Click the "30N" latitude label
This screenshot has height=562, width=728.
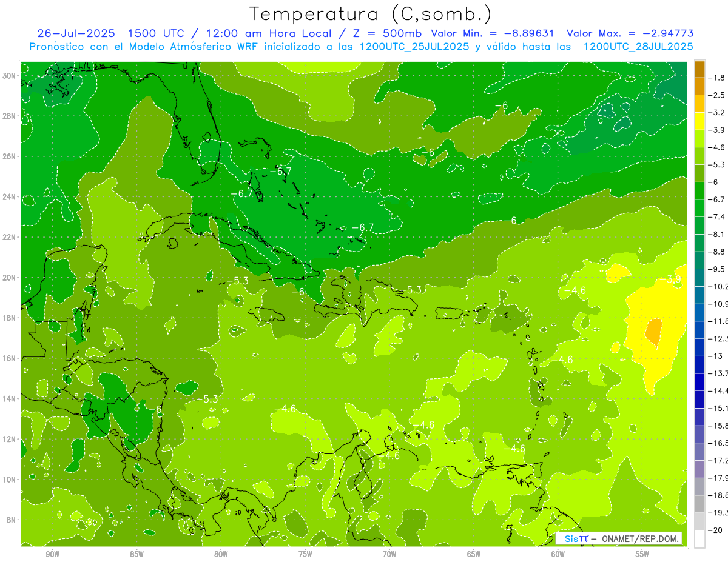pos(10,76)
